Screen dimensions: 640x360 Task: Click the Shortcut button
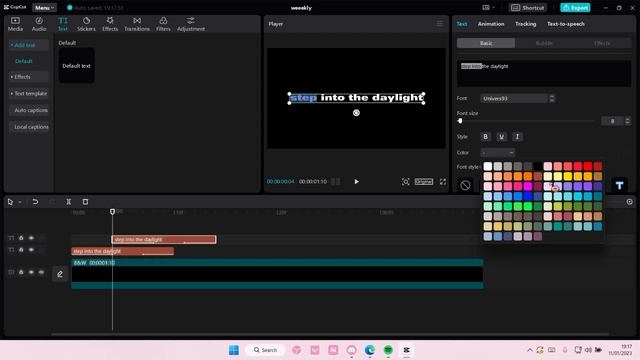(x=528, y=7)
